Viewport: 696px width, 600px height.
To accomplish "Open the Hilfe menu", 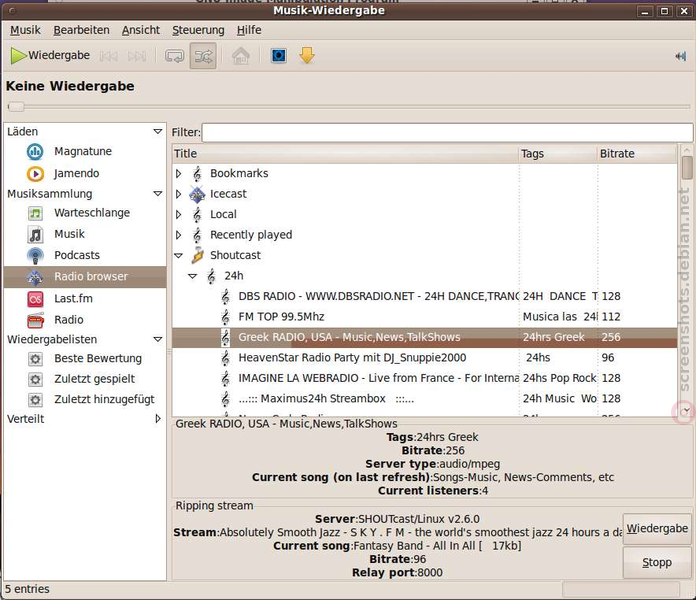I will tap(249, 30).
